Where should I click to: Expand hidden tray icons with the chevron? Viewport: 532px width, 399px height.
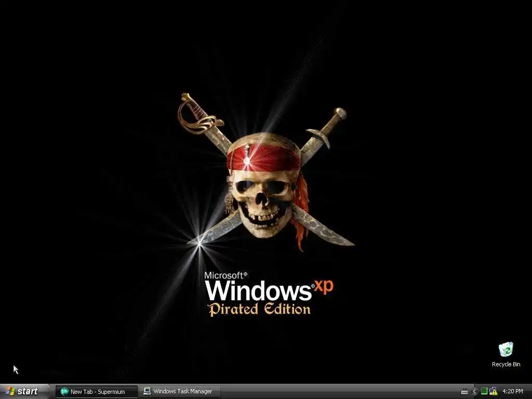pyautogui.click(x=475, y=392)
